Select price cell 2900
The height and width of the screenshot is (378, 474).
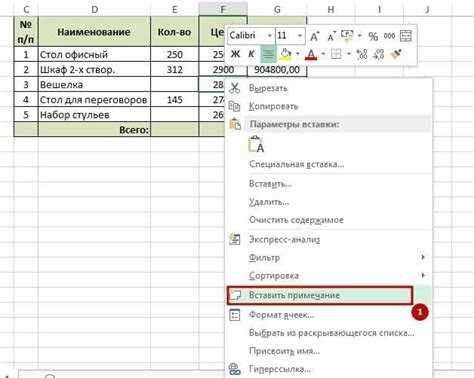[x=223, y=69]
